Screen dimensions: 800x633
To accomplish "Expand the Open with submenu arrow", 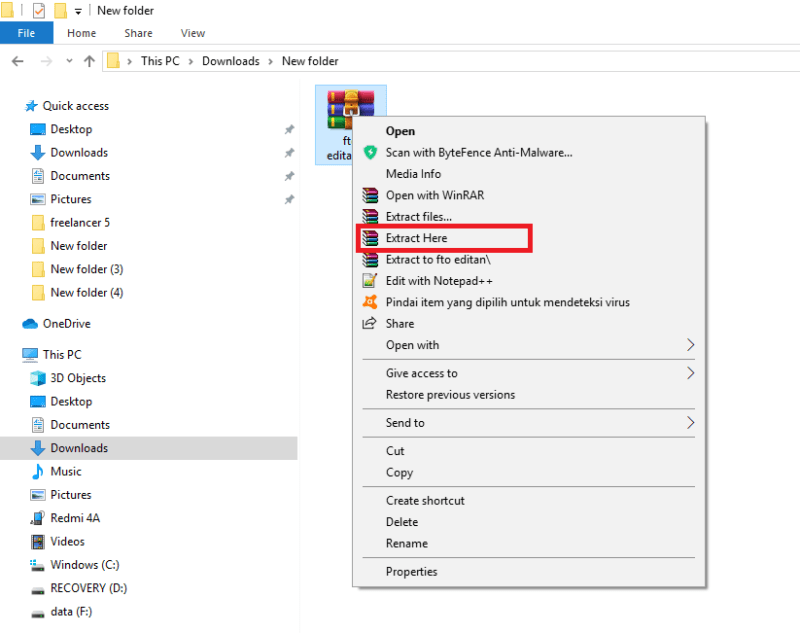I will 690,345.
